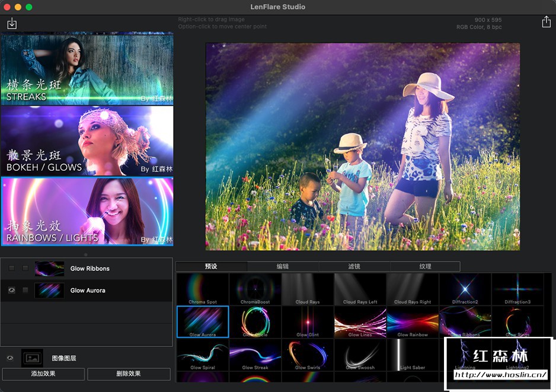Enable visibility checkbox for Glow Ribbons layer
This screenshot has width=556, height=392.
click(x=12, y=269)
